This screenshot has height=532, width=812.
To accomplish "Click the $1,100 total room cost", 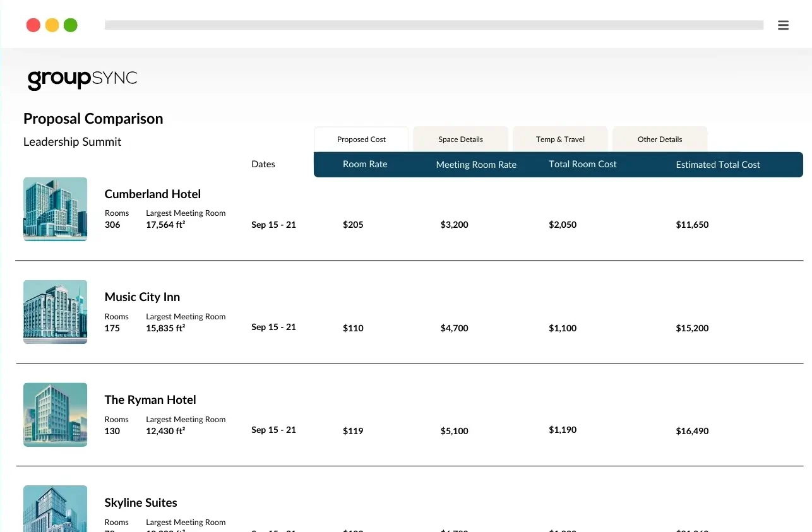I will 563,328.
